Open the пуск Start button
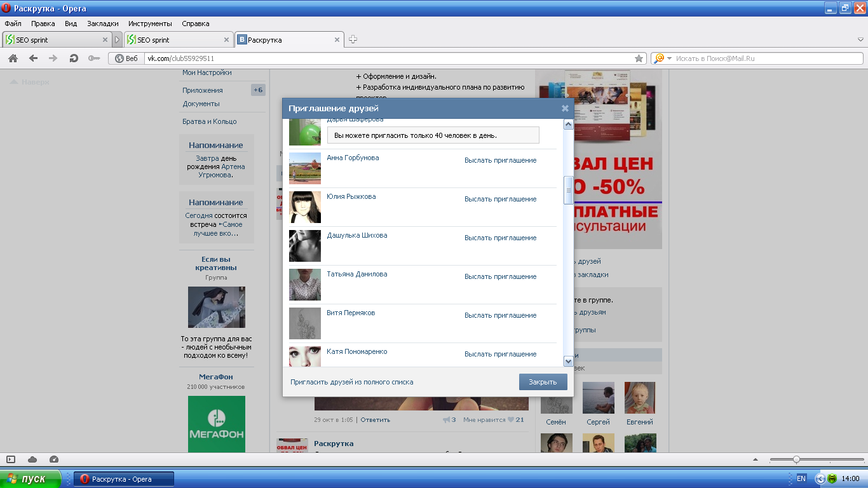The width and height of the screenshot is (868, 488). tap(31, 478)
